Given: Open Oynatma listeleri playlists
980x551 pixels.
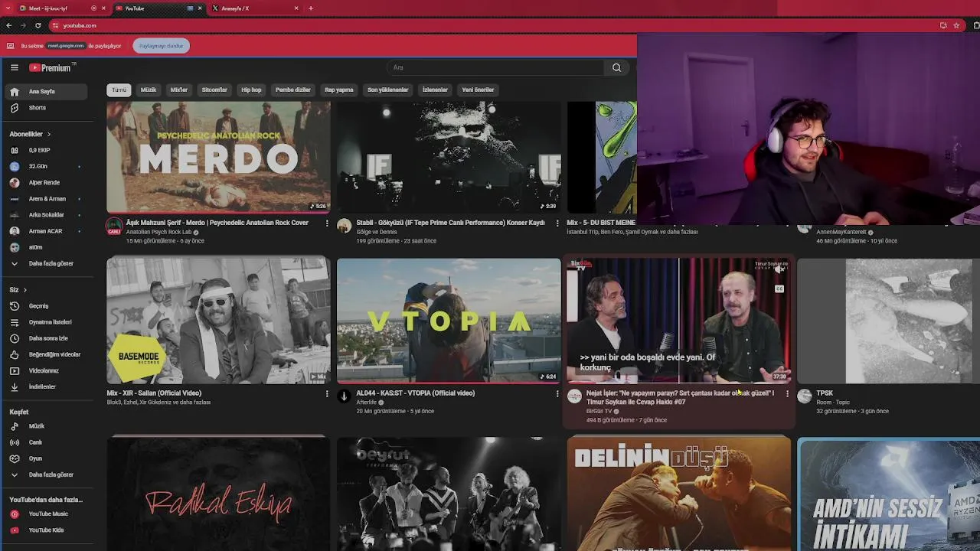Looking at the screenshot, I should pos(46,322).
